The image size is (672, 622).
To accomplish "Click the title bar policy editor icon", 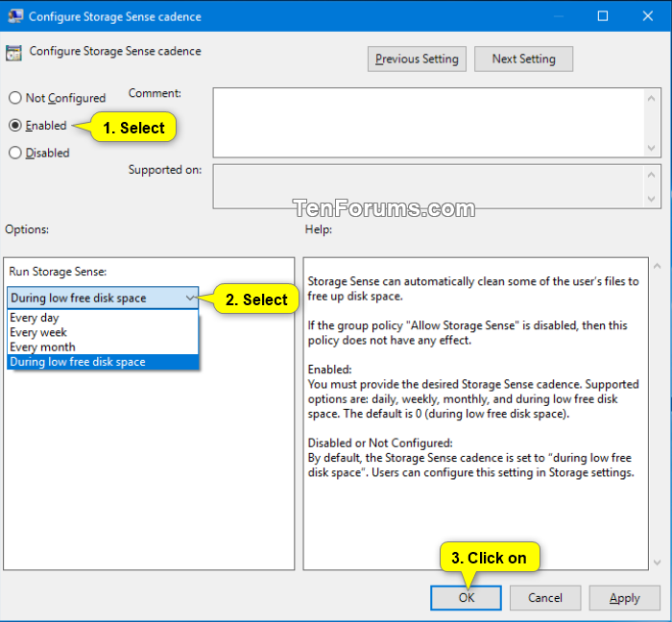I will pyautogui.click(x=15, y=16).
